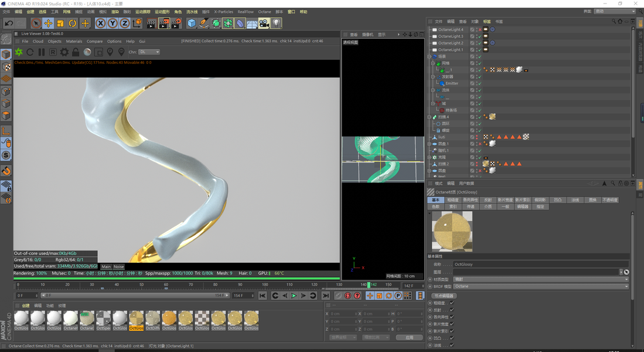Switch to the 不透明度 material tab
Viewport: 644px width, 352px height.
point(610,200)
